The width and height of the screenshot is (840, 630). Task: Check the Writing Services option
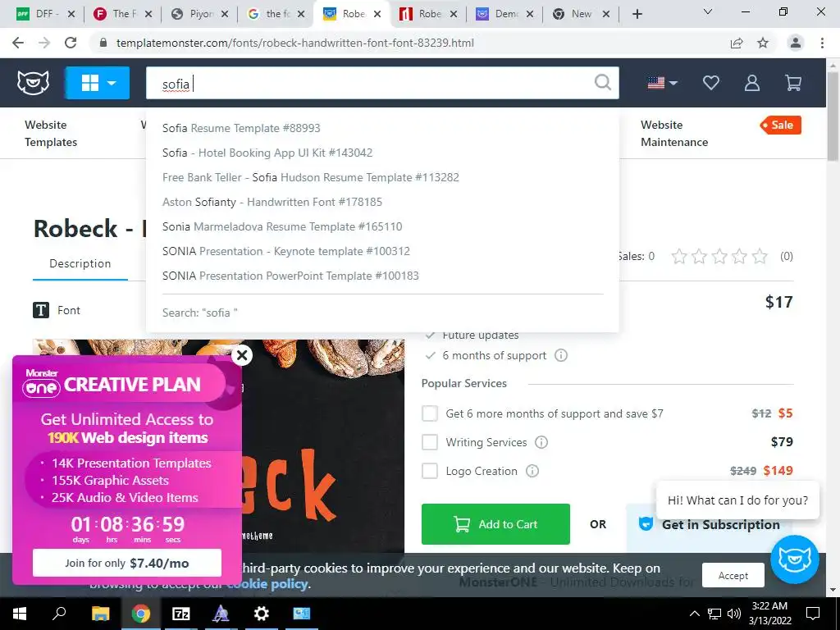430,442
